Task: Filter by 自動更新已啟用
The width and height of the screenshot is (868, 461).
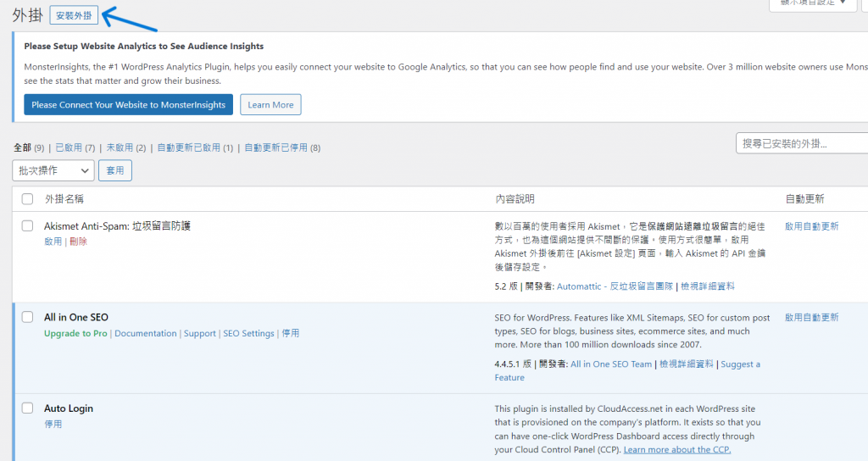Action: point(189,147)
